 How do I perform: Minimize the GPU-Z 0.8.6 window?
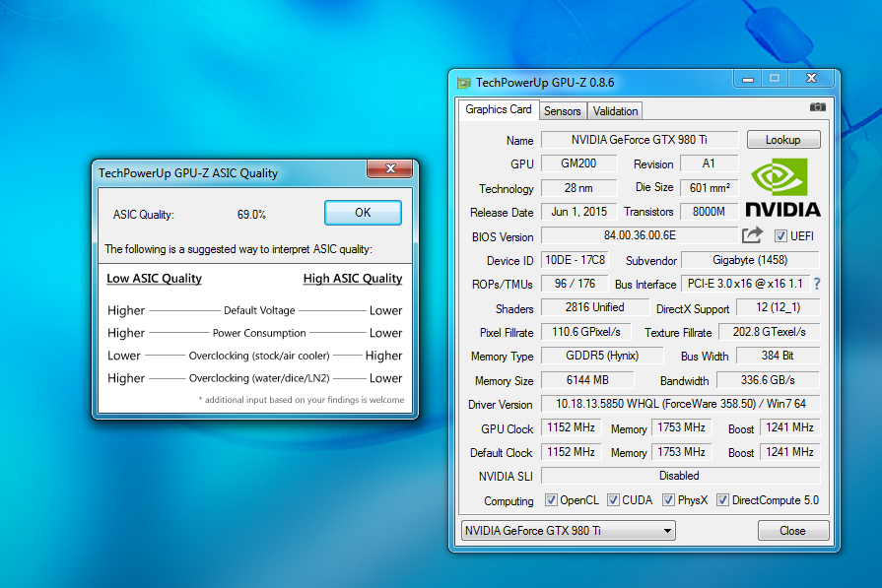pos(748,79)
